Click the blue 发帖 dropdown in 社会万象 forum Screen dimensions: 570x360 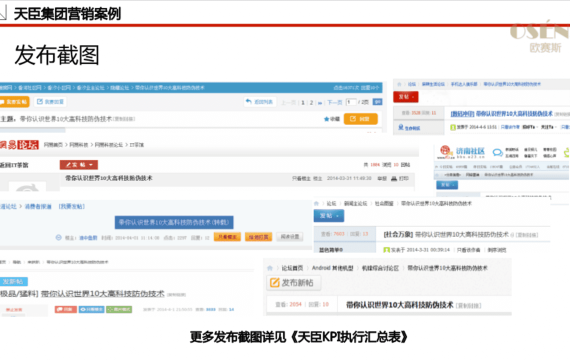(329, 216)
